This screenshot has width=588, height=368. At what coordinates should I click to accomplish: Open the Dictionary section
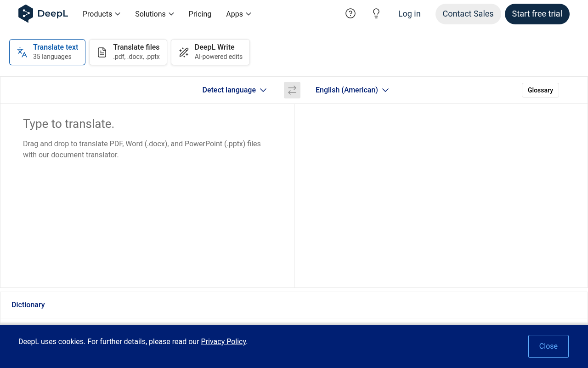28,305
